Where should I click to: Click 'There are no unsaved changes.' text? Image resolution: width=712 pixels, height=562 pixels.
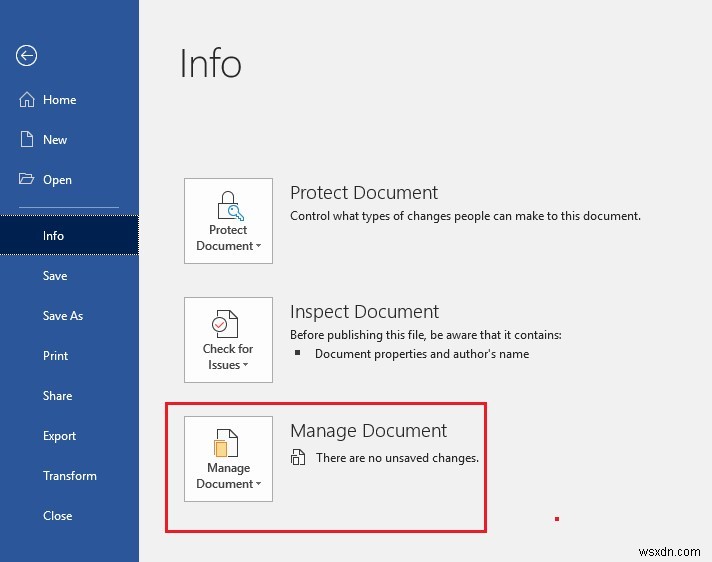[x=397, y=458]
